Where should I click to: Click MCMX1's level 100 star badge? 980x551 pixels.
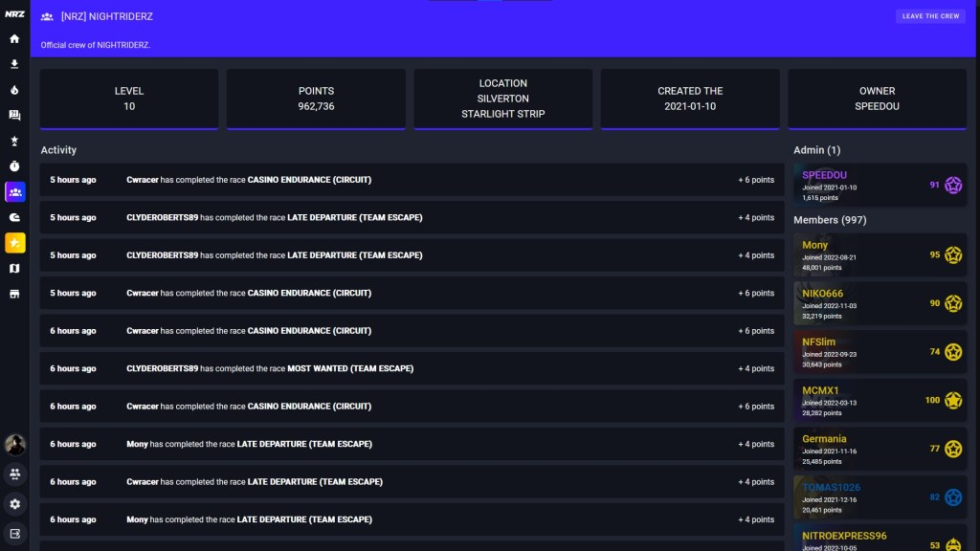point(953,400)
